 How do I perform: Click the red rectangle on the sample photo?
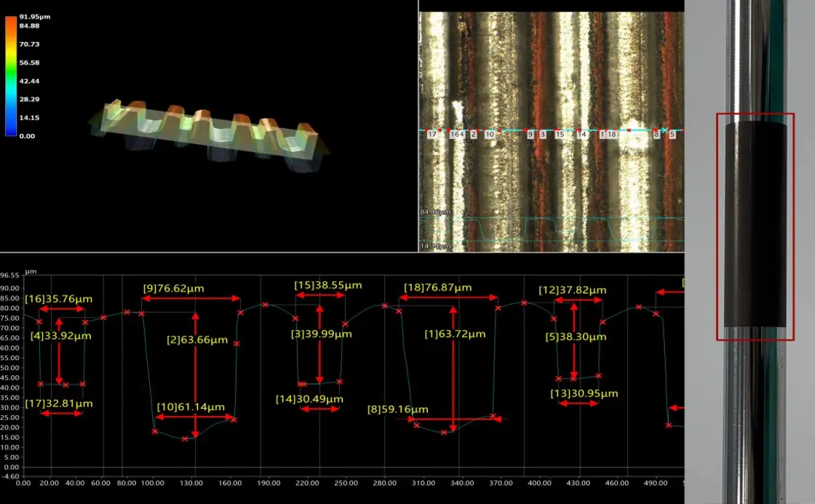pos(755,226)
